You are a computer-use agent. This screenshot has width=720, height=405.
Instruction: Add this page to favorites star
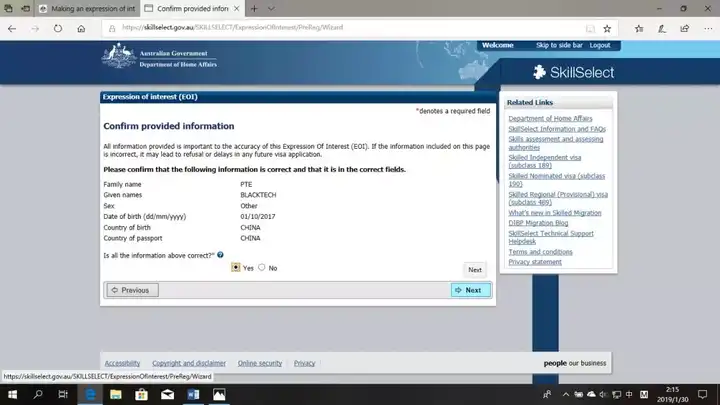coord(607,28)
